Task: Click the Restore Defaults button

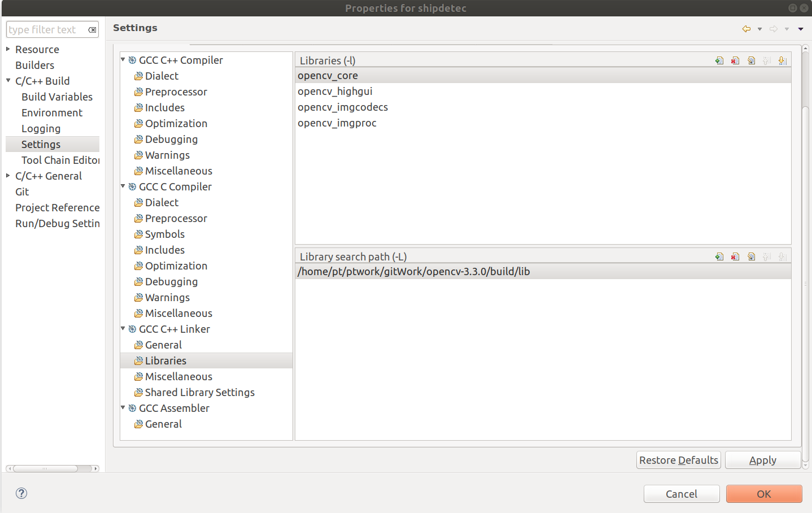Action: pos(678,459)
